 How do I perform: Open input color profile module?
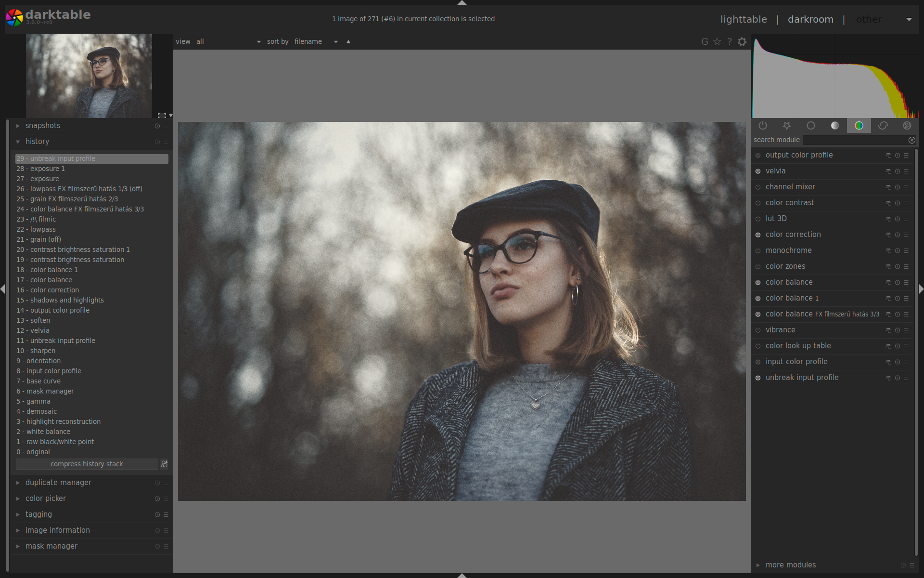(796, 362)
